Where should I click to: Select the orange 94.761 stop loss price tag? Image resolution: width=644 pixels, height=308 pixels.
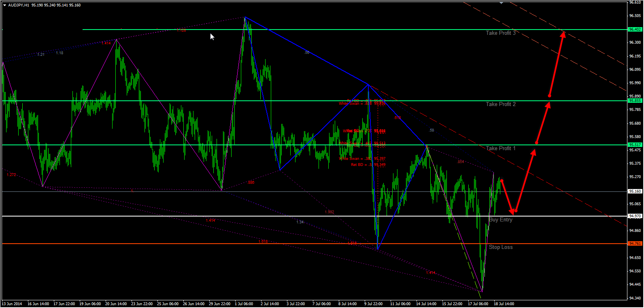(635, 244)
